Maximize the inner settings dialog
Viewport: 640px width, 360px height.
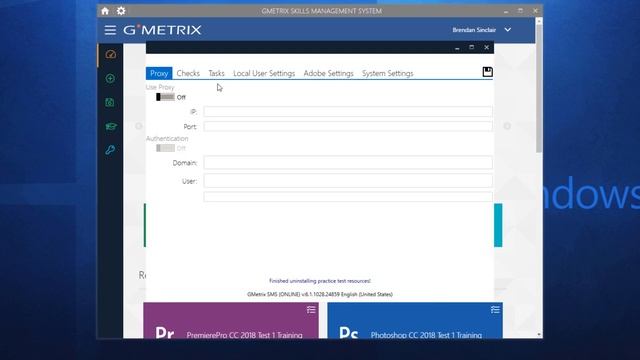(471, 47)
